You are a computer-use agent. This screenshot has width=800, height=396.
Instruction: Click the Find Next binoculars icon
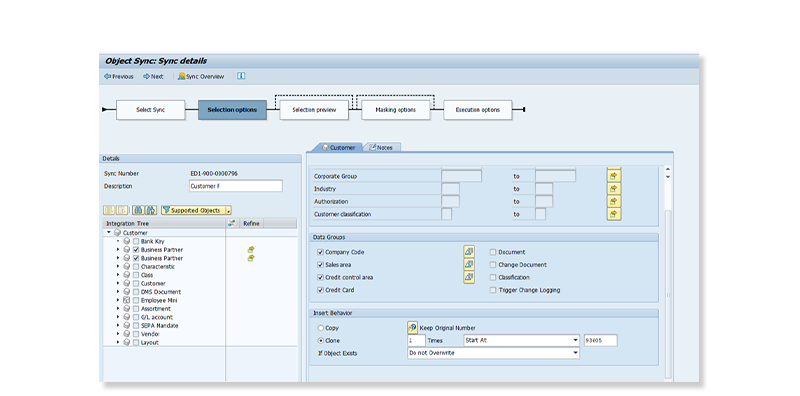[151, 210]
